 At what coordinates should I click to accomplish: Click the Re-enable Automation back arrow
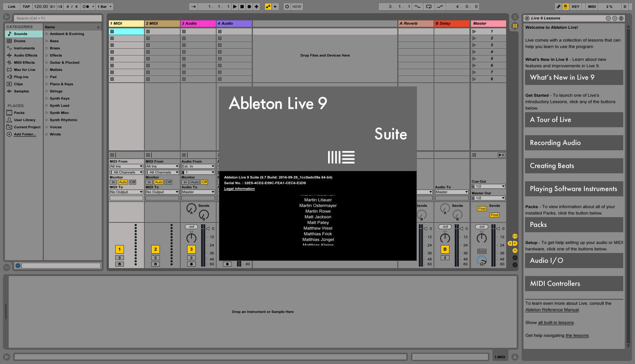[276, 6]
